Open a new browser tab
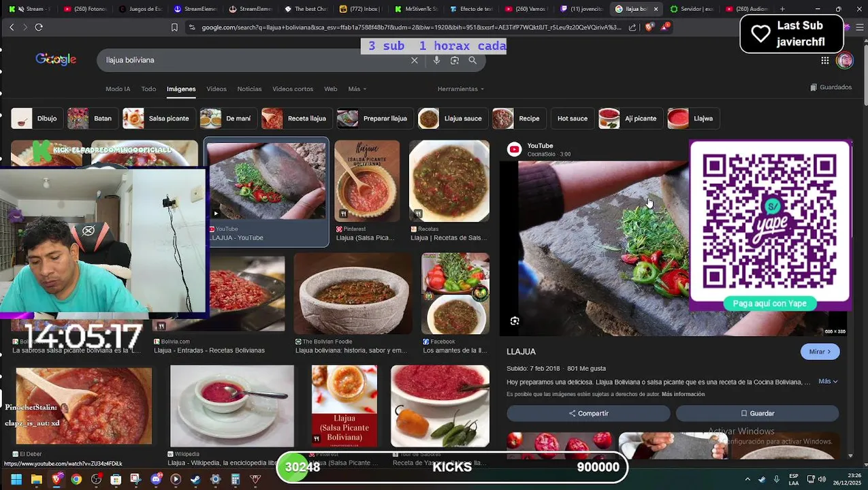 point(782,9)
